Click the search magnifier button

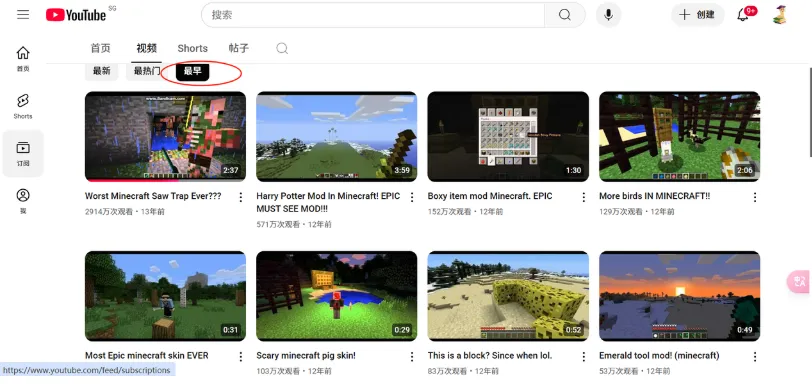pyautogui.click(x=564, y=14)
